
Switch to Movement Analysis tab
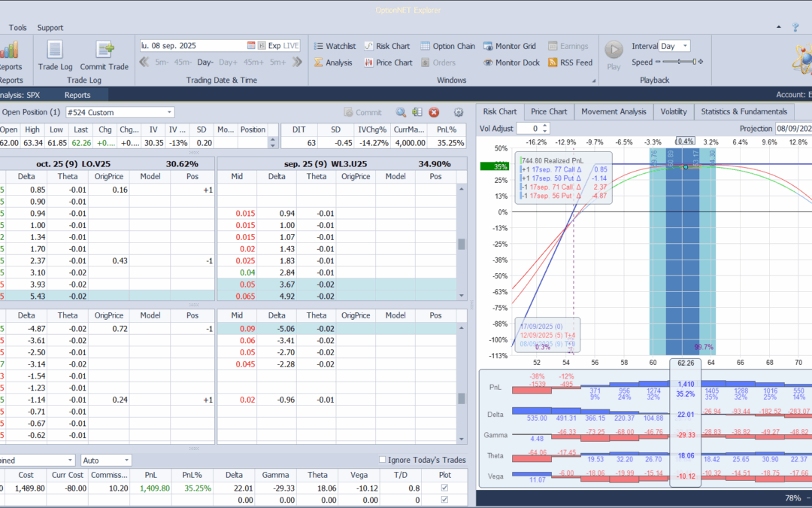point(614,111)
